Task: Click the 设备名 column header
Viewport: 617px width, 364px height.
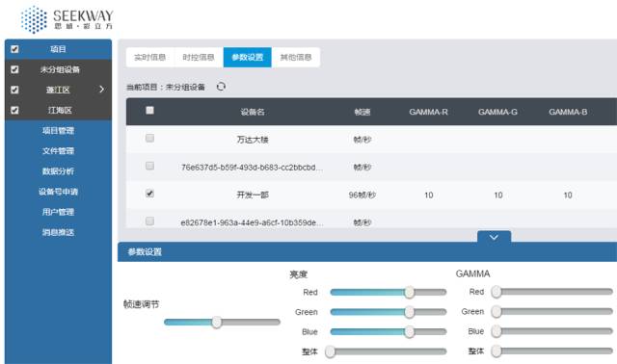Action: (253, 112)
